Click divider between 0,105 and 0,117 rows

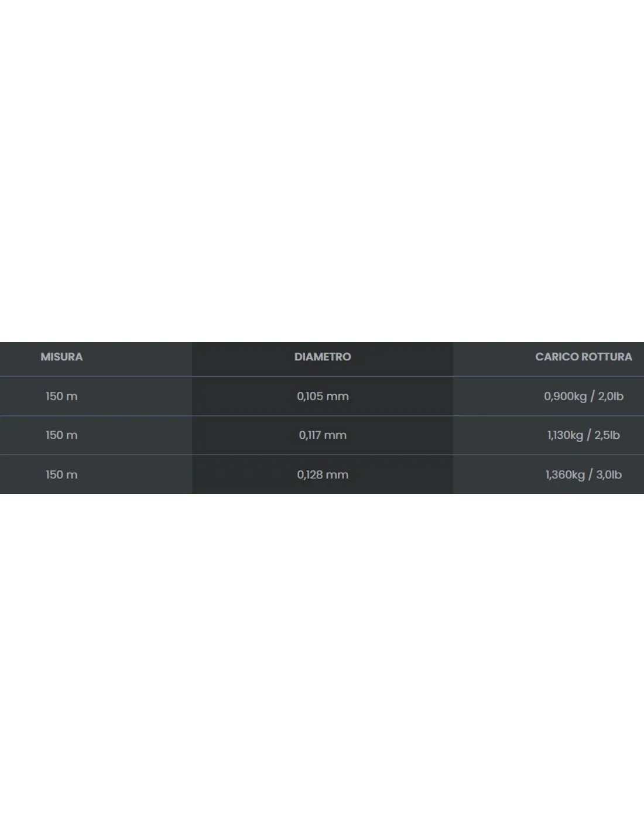coord(322,416)
